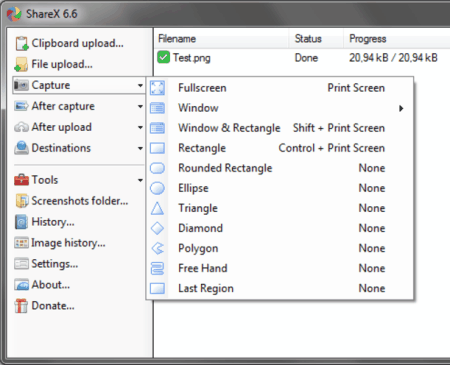Expand the Tools dropdown arrow
450x365 pixels.
pyautogui.click(x=140, y=180)
